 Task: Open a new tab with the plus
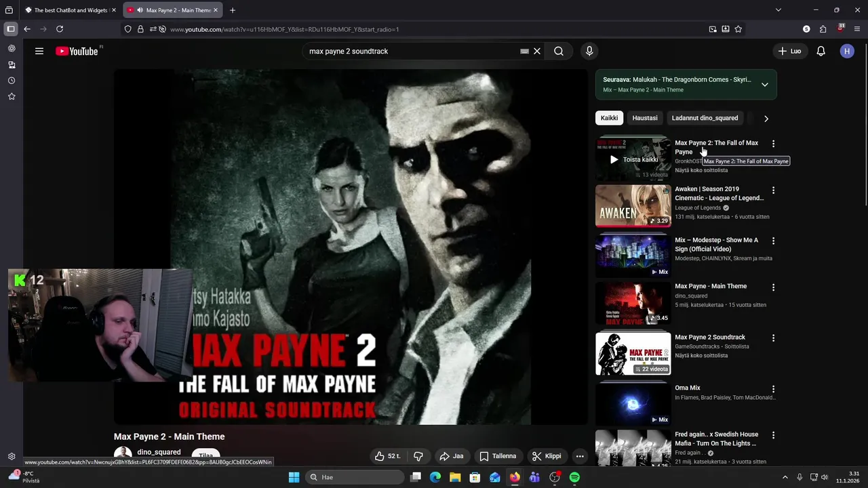coord(233,10)
